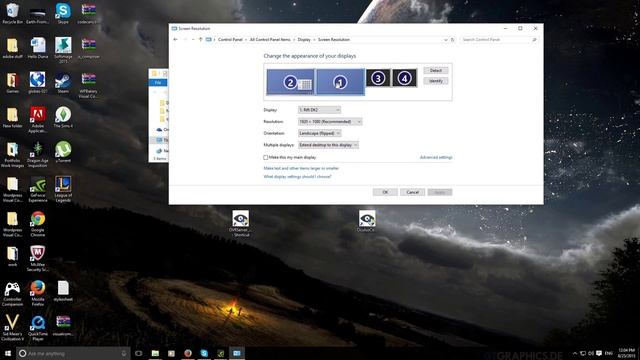Launch Skype from the desktop shortcut
Image resolution: width=640 pixels, height=360 pixels.
(x=63, y=13)
